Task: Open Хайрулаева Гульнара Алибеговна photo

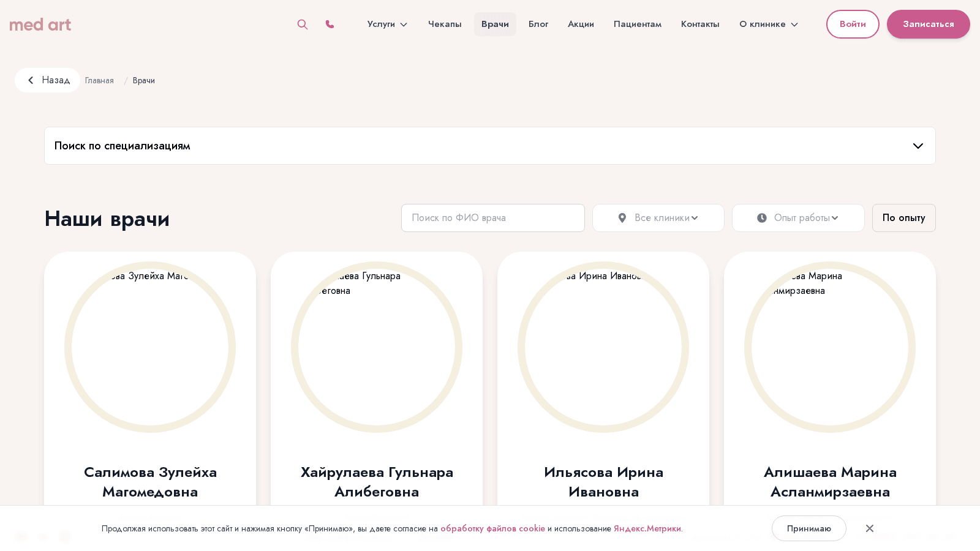Action: click(377, 347)
